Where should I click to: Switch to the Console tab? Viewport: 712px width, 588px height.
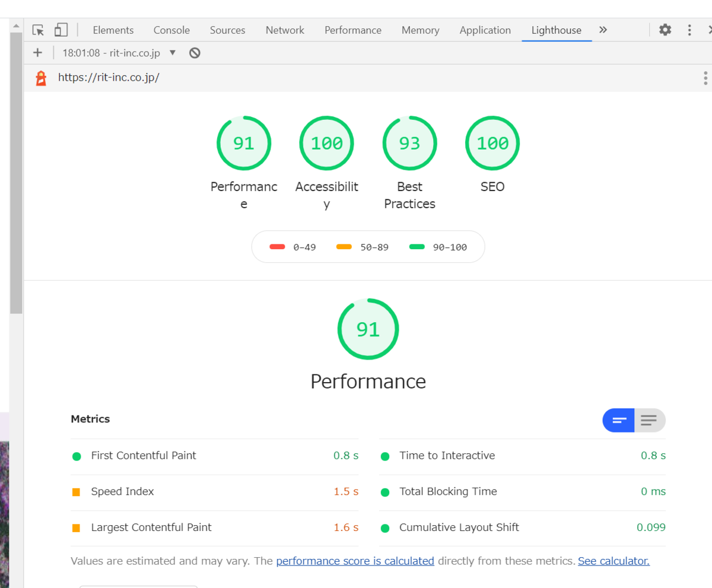[171, 30]
